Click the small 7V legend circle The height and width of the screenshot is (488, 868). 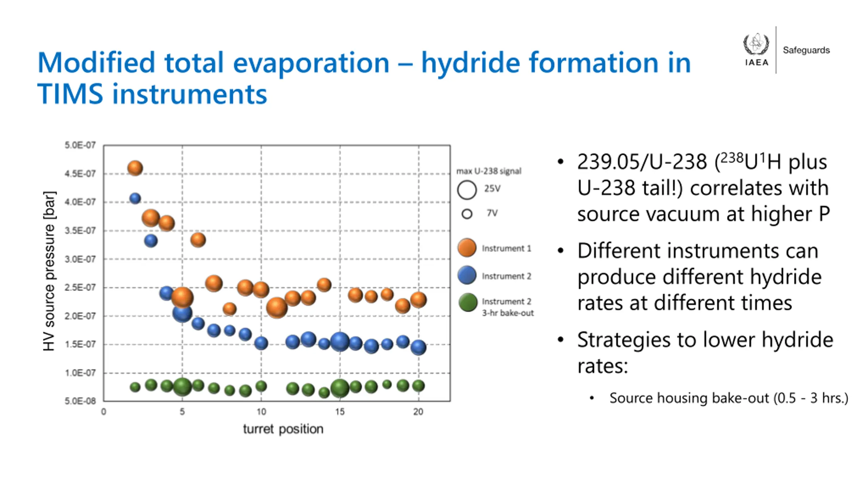click(467, 214)
